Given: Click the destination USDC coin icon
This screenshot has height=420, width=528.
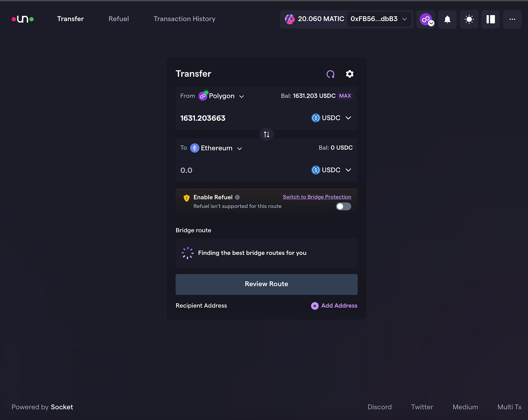Looking at the screenshot, I should 316,170.
